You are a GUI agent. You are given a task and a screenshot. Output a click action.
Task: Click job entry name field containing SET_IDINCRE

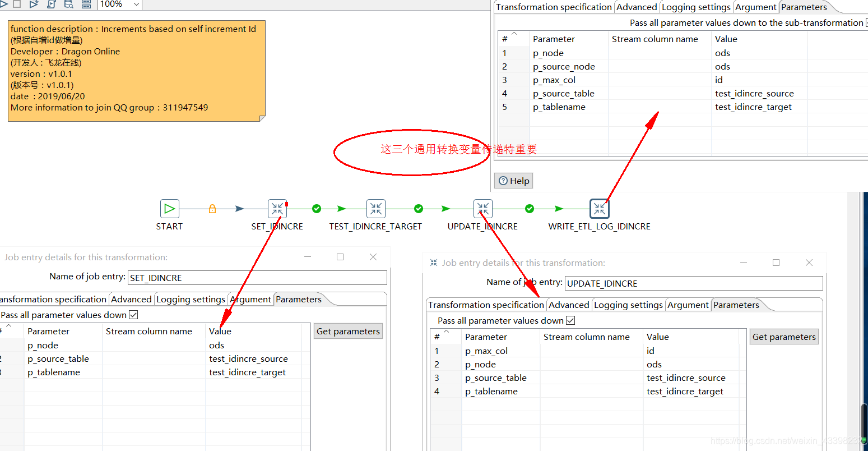pyautogui.click(x=257, y=278)
